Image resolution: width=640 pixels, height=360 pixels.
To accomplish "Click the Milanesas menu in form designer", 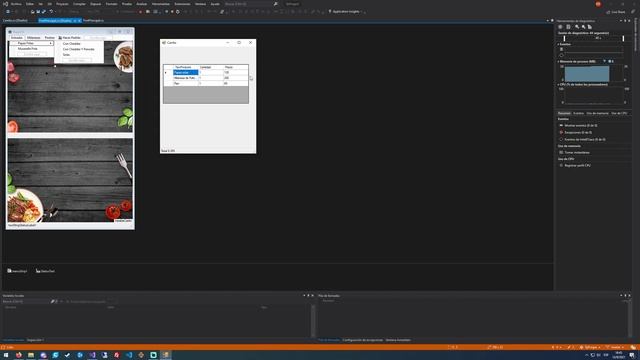I will pos(33,38).
